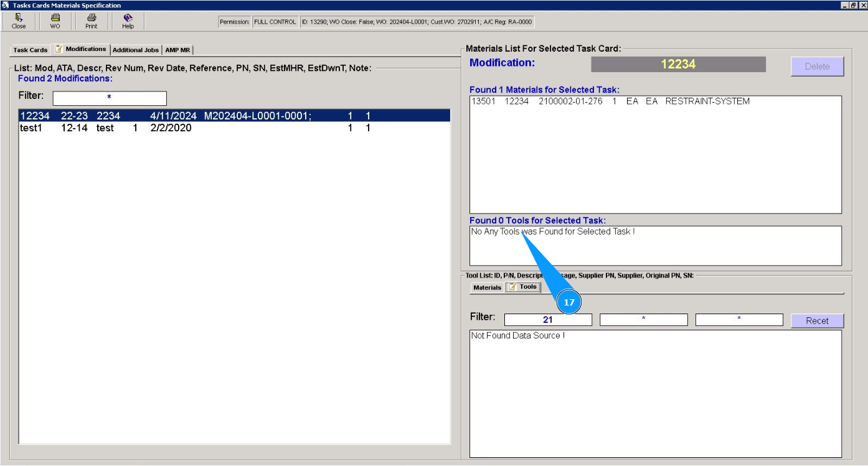Click the Delete button
This screenshot has height=466, width=868.
coord(818,67)
